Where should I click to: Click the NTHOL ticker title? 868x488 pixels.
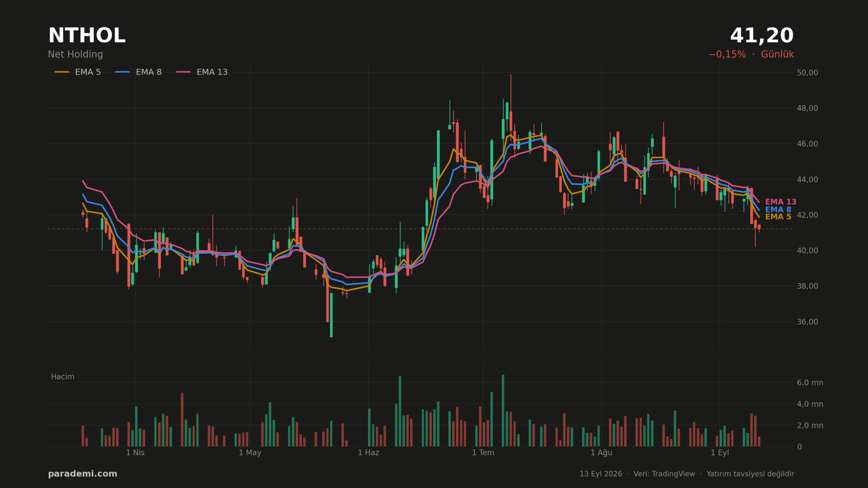point(87,36)
